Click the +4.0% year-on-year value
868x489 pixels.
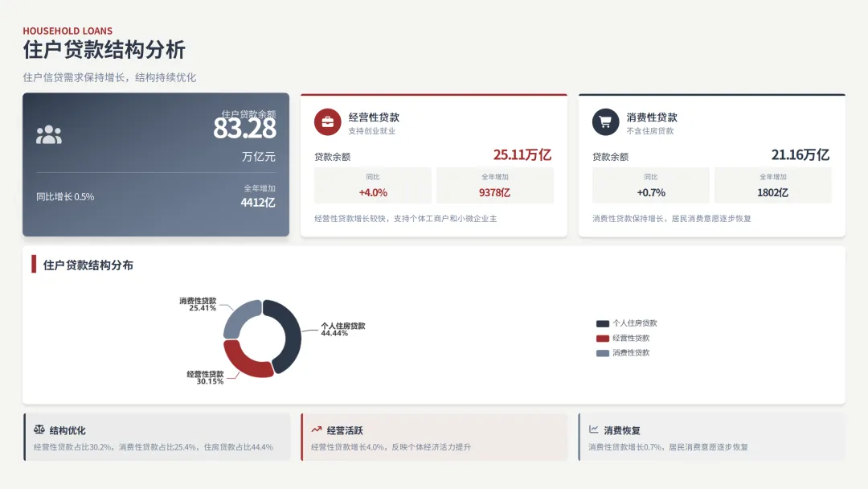coord(373,193)
